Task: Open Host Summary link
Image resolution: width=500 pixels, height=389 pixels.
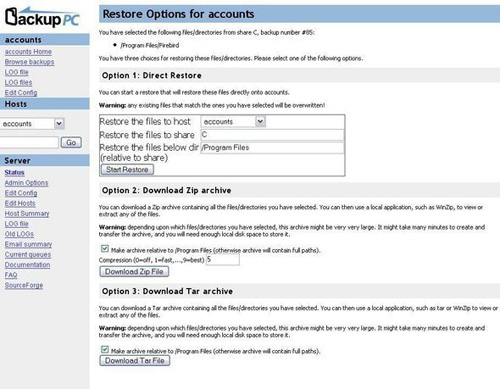Action: pyautogui.click(x=27, y=214)
